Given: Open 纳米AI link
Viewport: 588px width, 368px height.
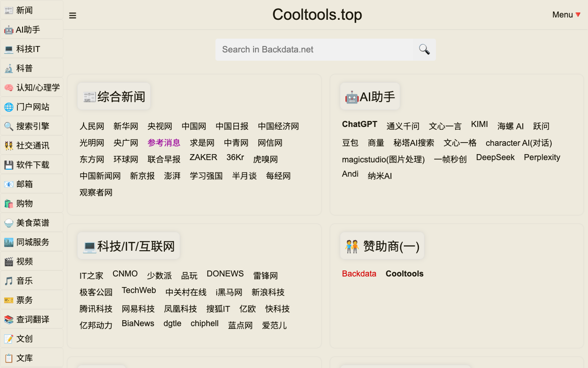Looking at the screenshot, I should [380, 176].
